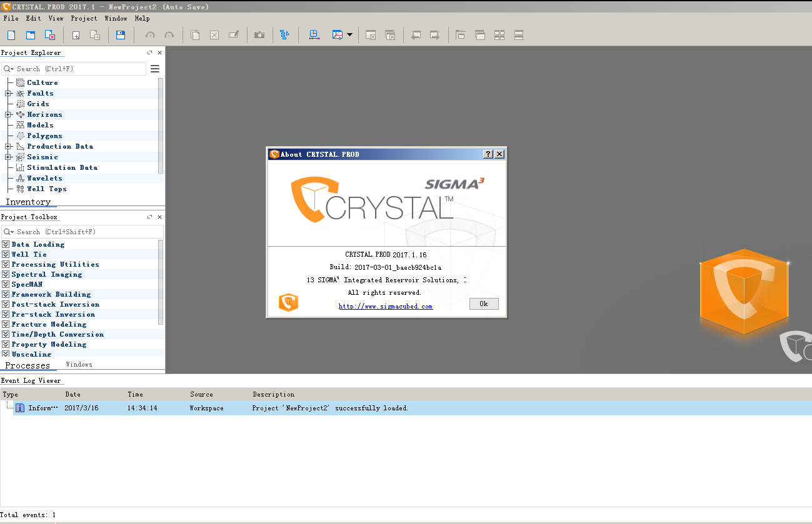The width and height of the screenshot is (812, 524).
Task: Click the Close Project icon with red X
Action: [50, 35]
